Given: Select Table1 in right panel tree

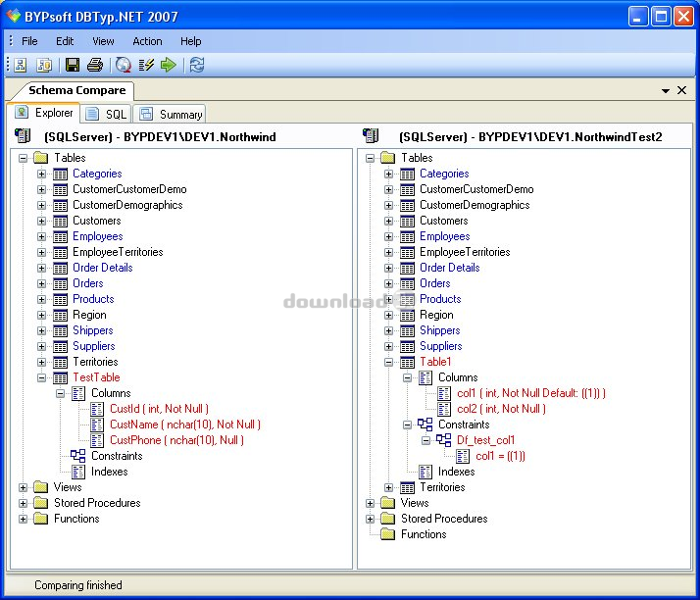Looking at the screenshot, I should click(x=435, y=362).
